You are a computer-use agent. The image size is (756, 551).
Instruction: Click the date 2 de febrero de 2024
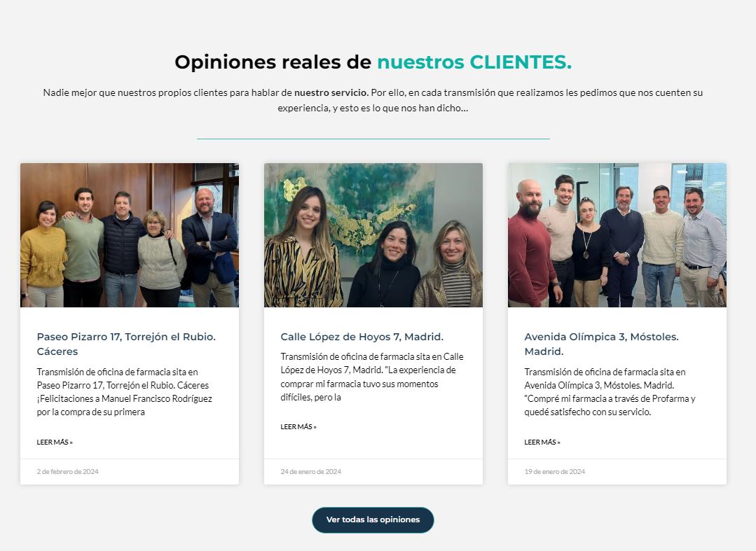(67, 471)
